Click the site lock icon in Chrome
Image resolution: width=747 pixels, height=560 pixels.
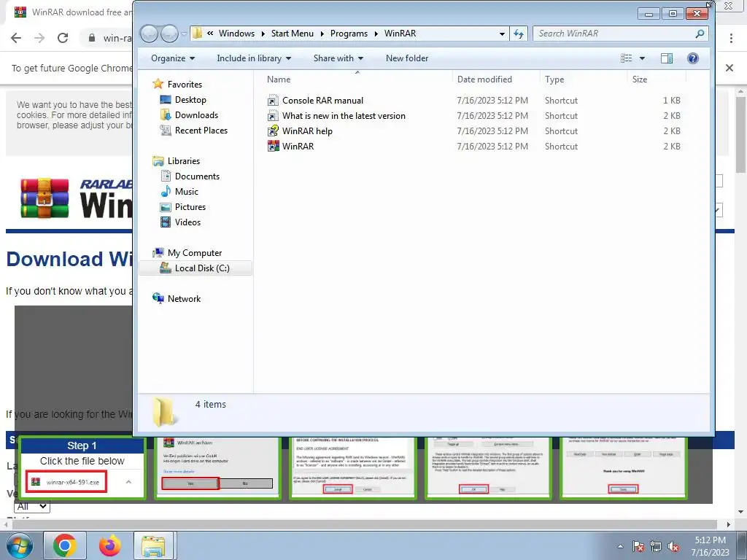92,38
